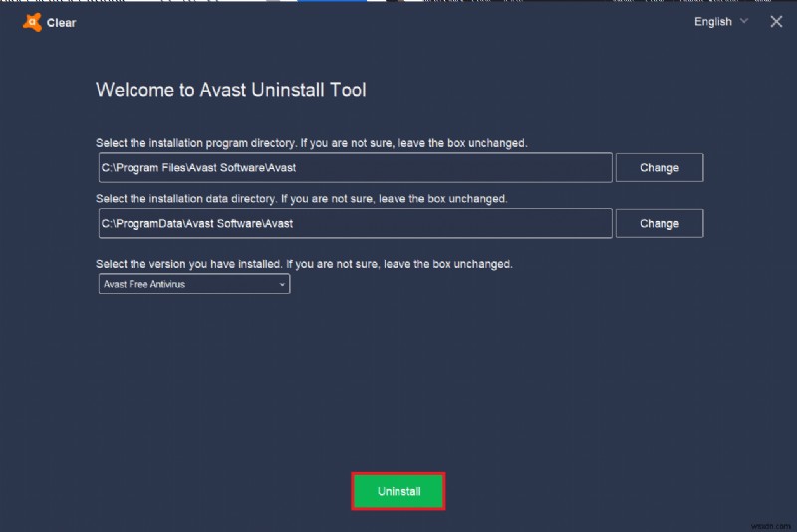Image resolution: width=797 pixels, height=532 pixels.
Task: Expand the Avast Free Antivirus version dropdown
Action: pyautogui.click(x=194, y=284)
